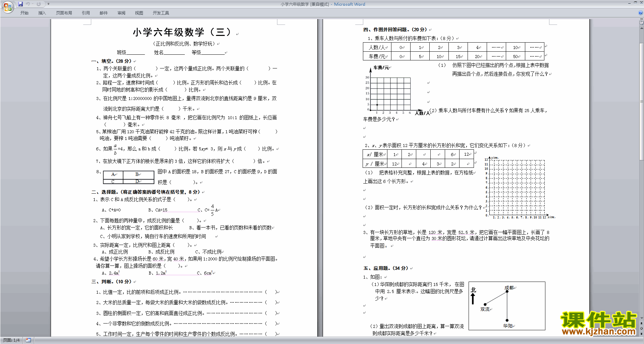
Task: Click the y/厘米 table header cell
Action: 375,164
